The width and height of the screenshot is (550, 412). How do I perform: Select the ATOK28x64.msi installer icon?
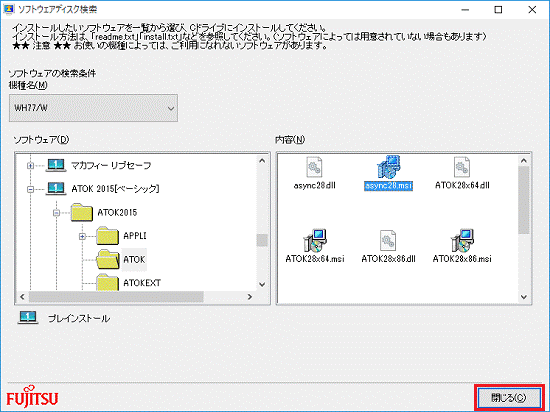(315, 241)
